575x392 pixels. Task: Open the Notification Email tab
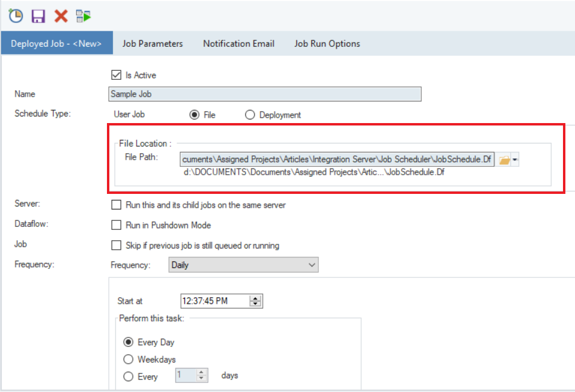pos(239,44)
